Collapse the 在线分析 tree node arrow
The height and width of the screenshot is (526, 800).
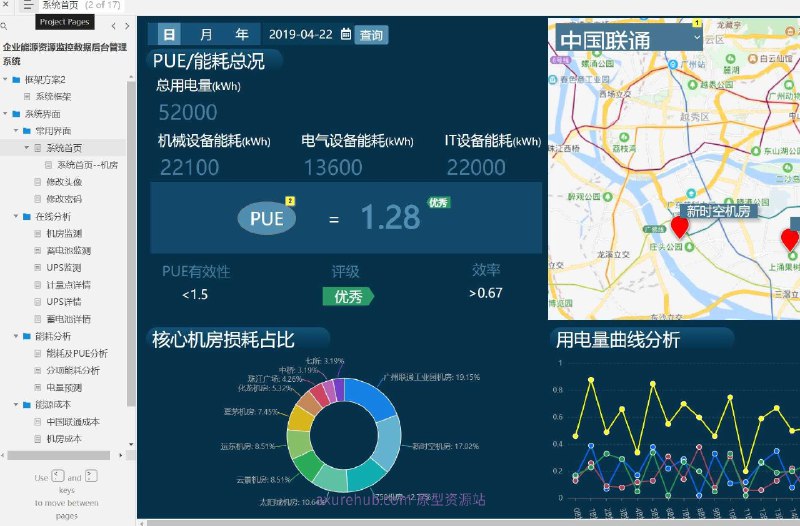click(x=16, y=216)
